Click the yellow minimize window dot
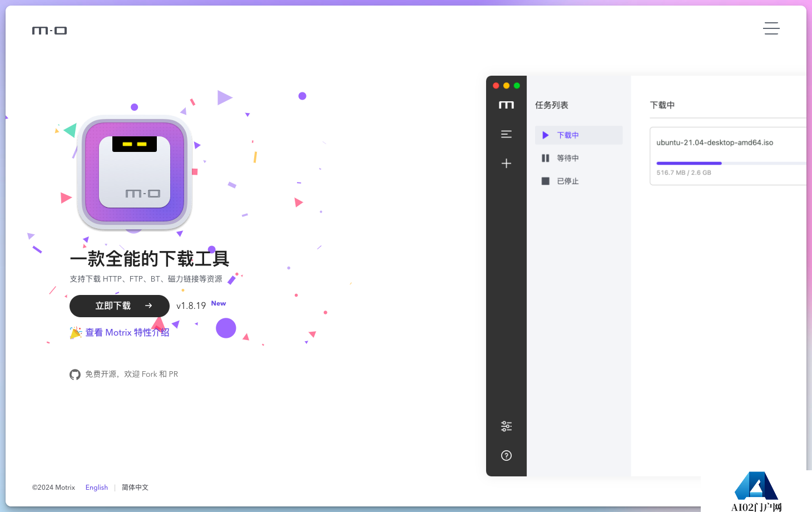 click(506, 86)
